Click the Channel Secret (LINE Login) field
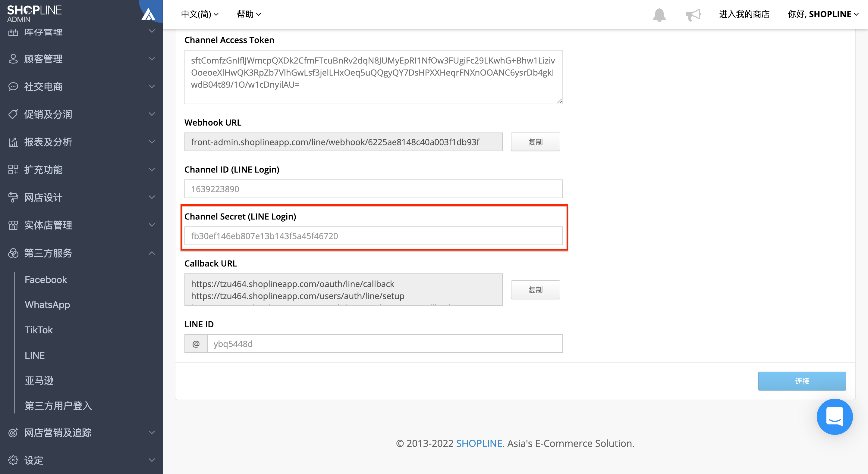The width and height of the screenshot is (868, 474). [373, 236]
